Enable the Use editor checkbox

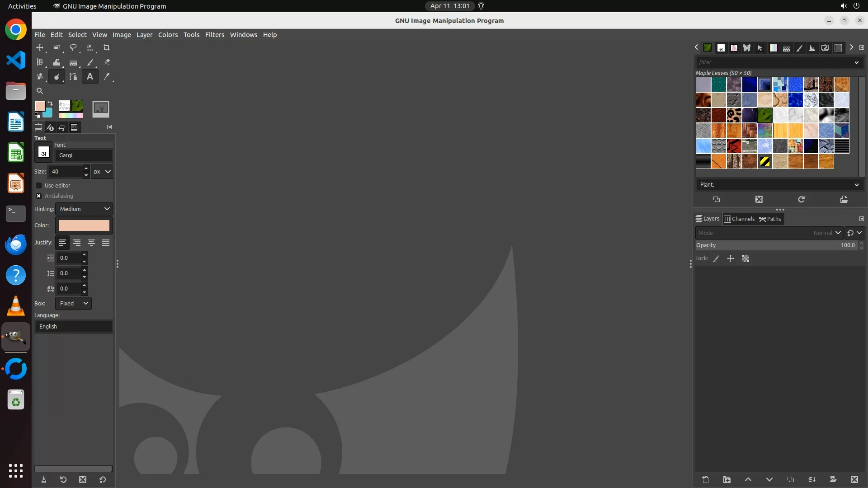(x=39, y=186)
